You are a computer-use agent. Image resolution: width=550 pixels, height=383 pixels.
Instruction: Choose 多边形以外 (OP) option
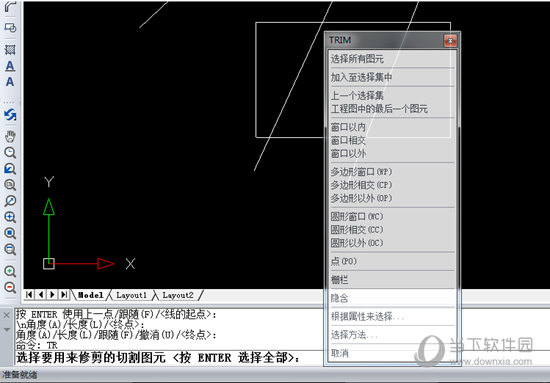click(x=392, y=198)
